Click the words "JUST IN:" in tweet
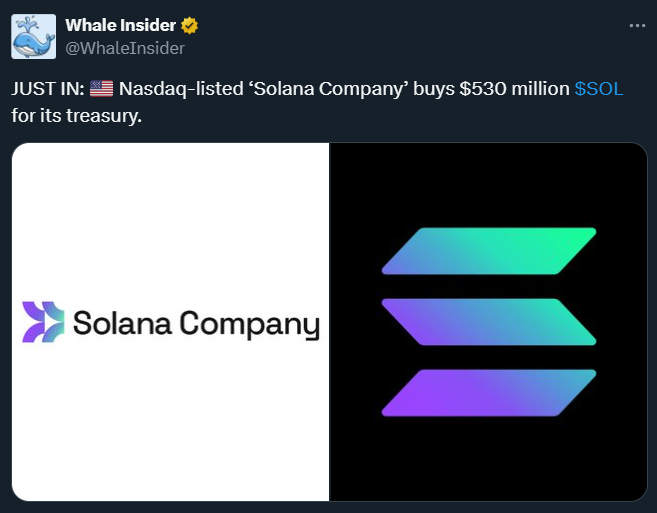This screenshot has height=513, width=657. [47, 89]
